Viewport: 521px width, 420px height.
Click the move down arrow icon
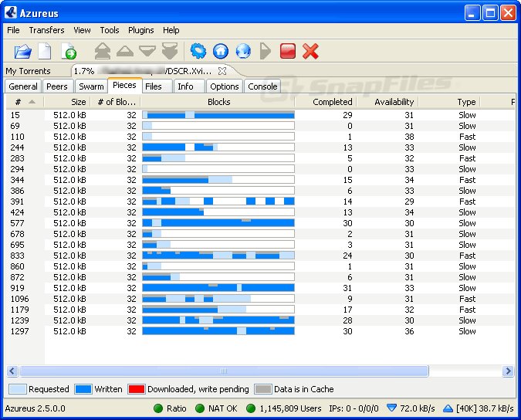(147, 51)
